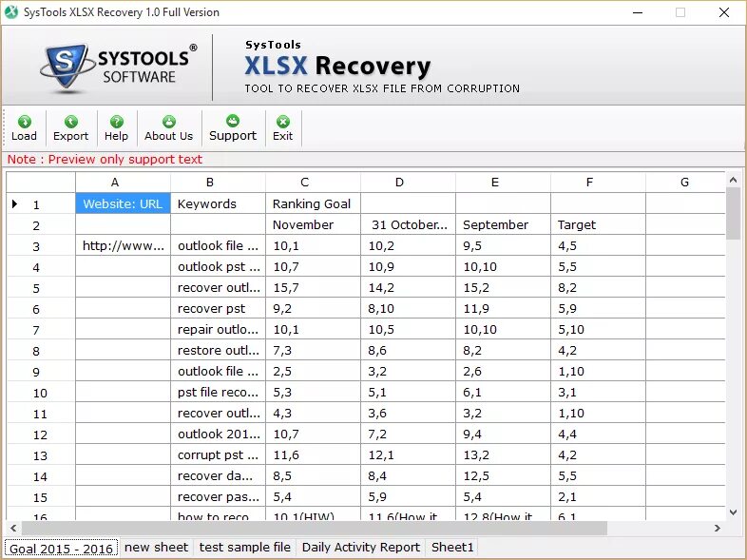Switch to the new sheet tab
The width and height of the screenshot is (747, 560).
(x=156, y=547)
